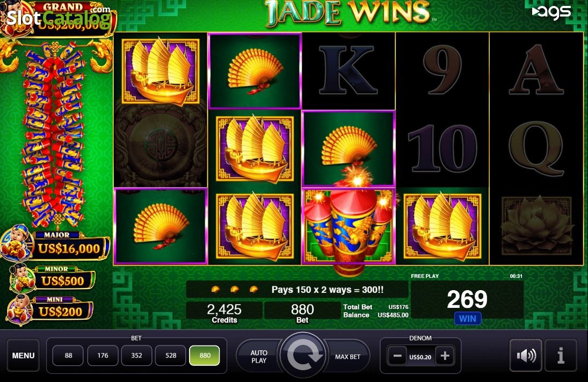
Task: Choose the 528 bet level
Action: [171, 355]
